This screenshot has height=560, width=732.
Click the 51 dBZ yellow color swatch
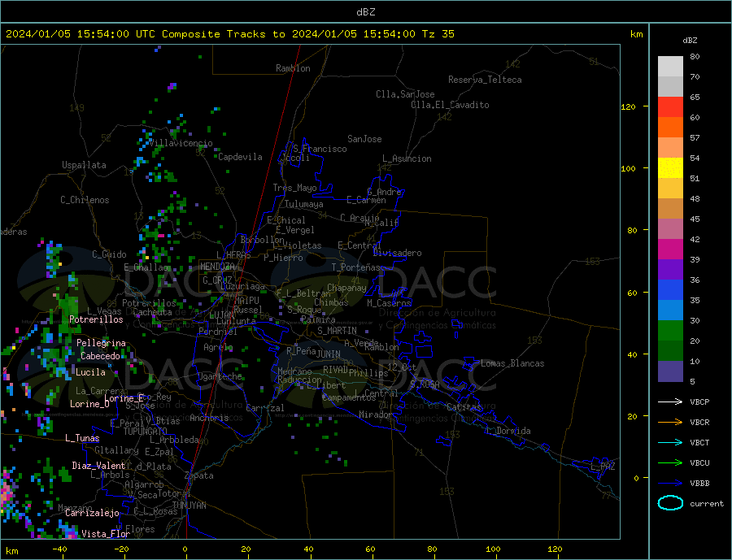click(x=670, y=168)
